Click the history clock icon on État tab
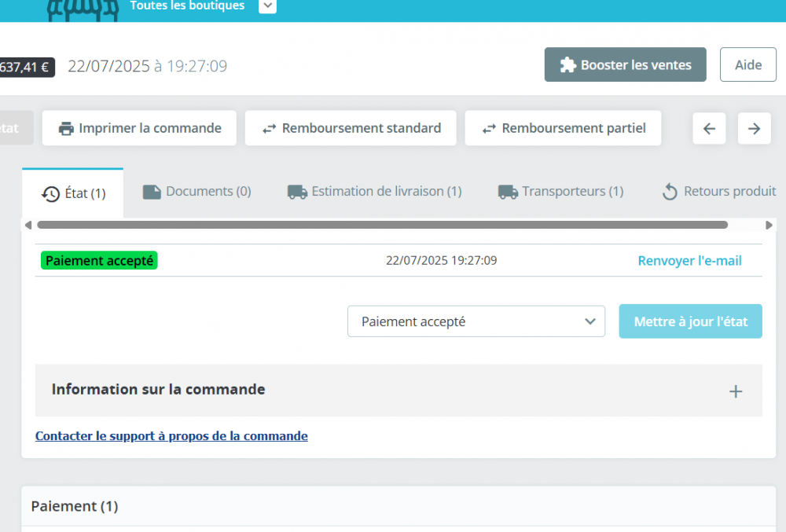The height and width of the screenshot is (532, 786). pos(50,194)
